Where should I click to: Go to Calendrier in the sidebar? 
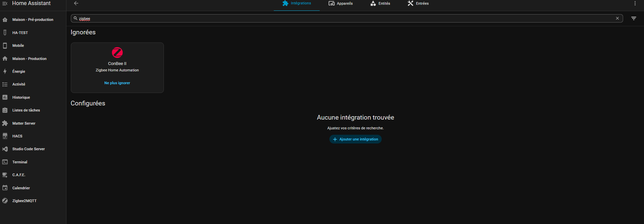(21, 188)
